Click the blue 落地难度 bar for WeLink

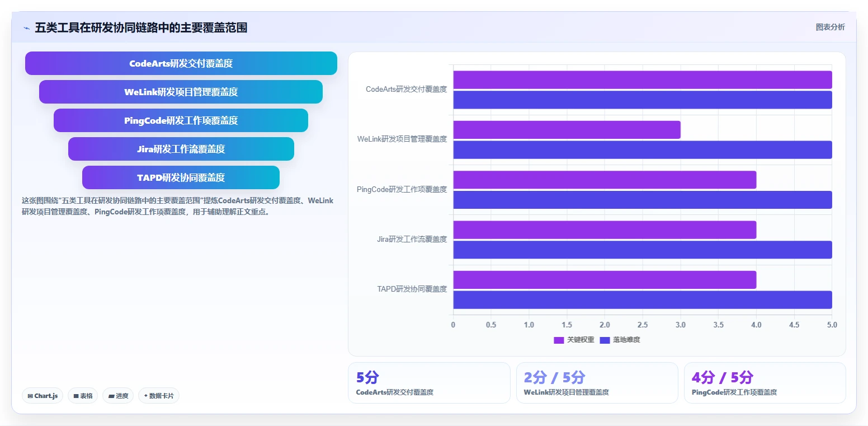point(643,149)
